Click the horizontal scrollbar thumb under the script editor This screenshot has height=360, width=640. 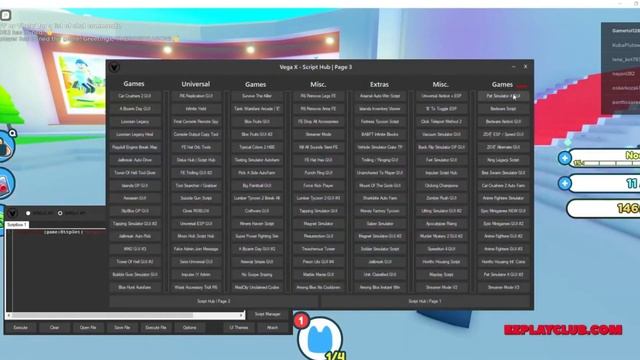pyautogui.click(x=102, y=315)
